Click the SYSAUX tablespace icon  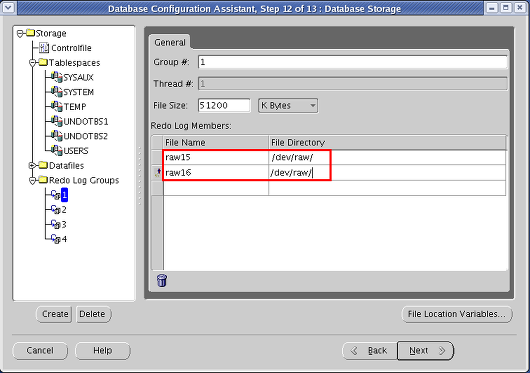tap(56, 77)
